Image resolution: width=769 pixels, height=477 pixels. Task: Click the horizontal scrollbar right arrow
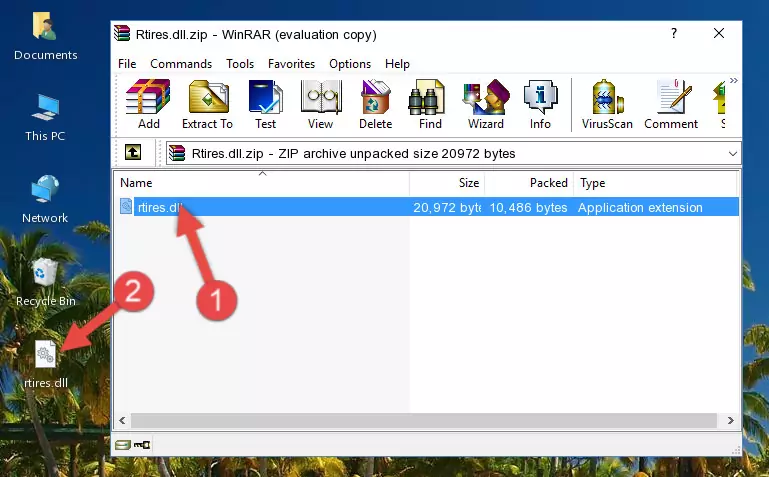coord(730,420)
